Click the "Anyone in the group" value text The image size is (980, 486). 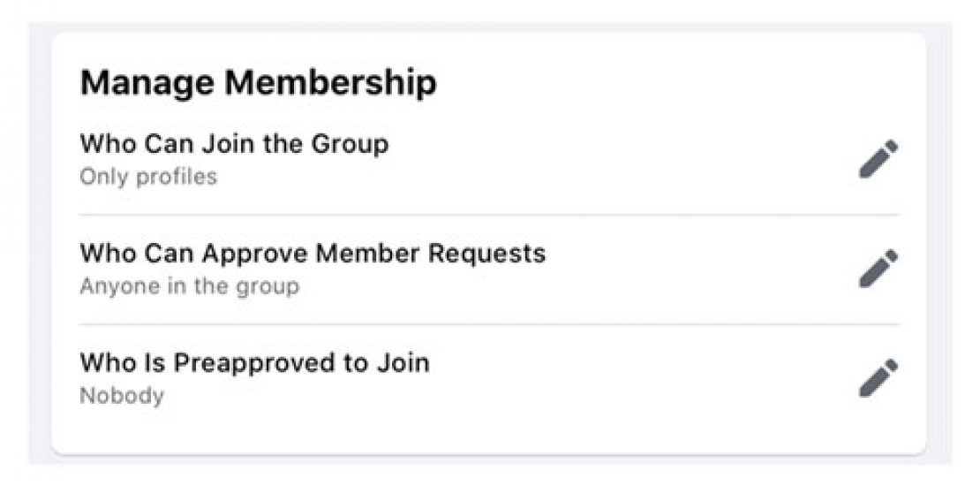point(189,286)
